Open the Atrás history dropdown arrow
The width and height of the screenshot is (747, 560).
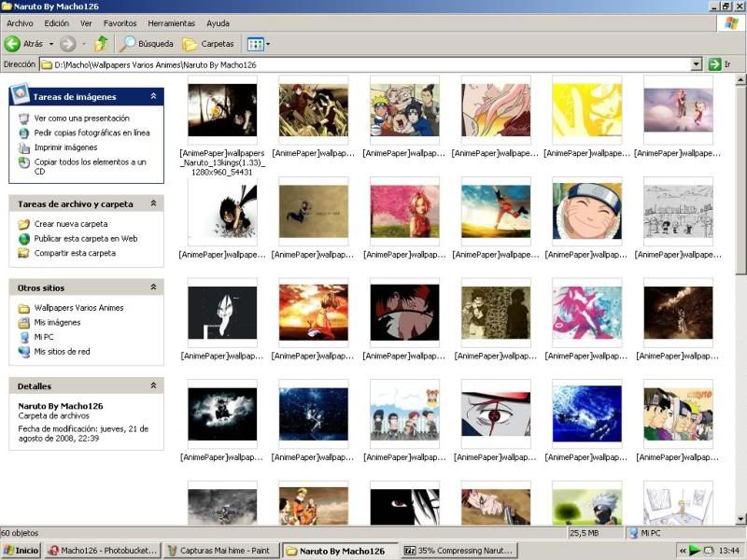point(51,44)
